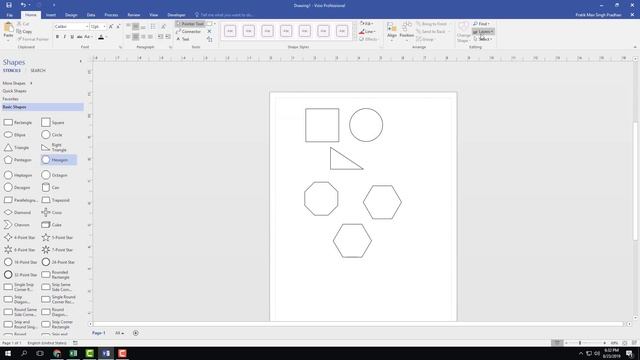Select the Square shape stencil

[53, 122]
